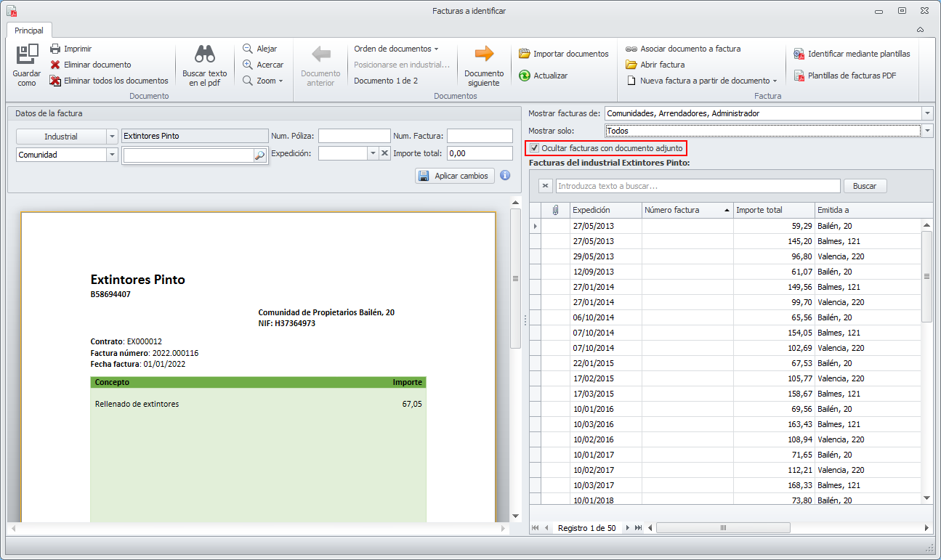
Task: Click the Guardar como save icon
Action: (27, 54)
